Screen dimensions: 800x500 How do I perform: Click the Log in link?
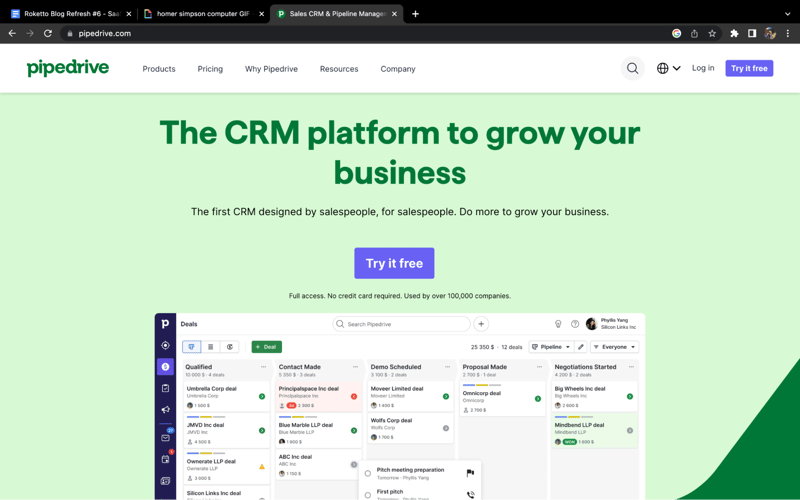(703, 68)
